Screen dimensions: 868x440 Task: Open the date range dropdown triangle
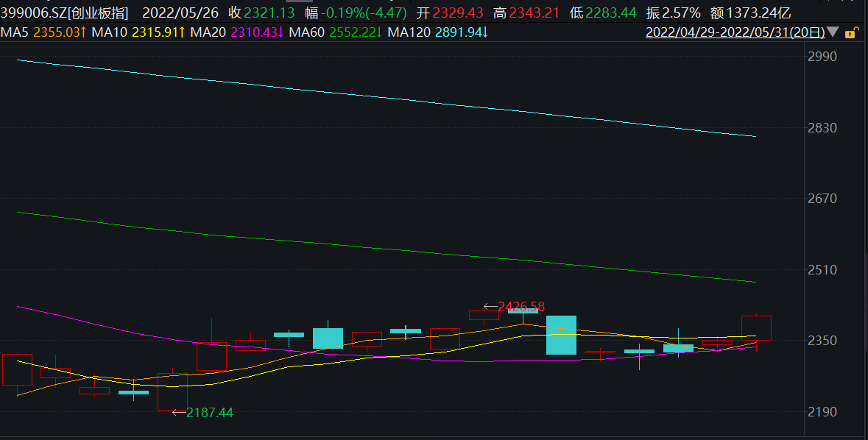833,32
